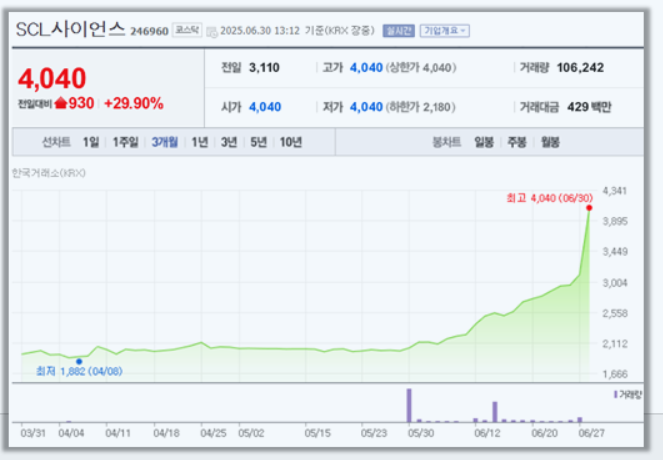This screenshot has width=663, height=460.
Task: Click the +29.90% change value
Action: pos(134,103)
